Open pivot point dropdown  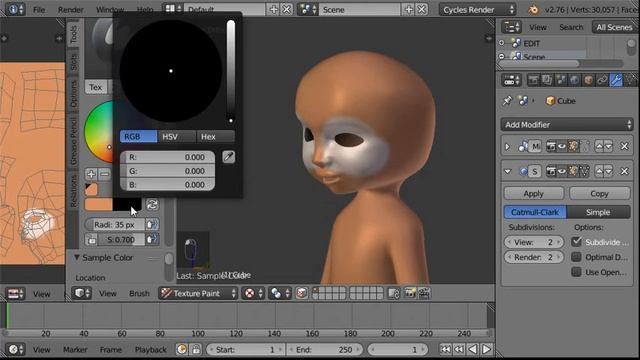tap(280, 293)
